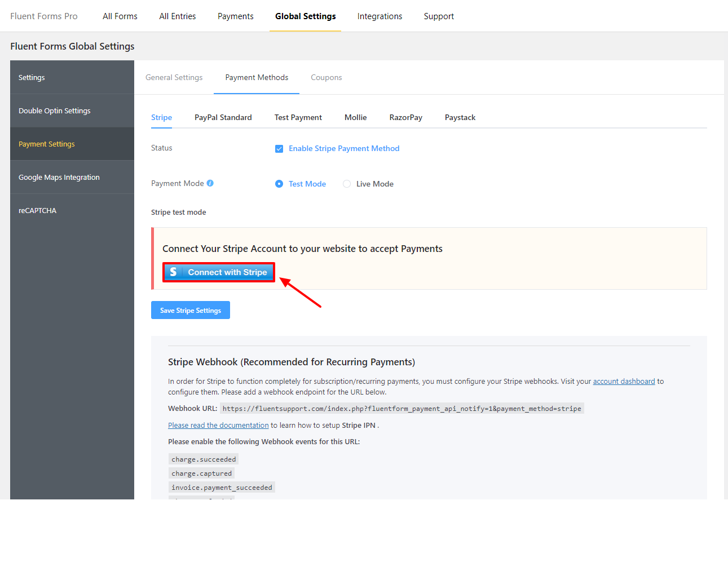Click the Payment Mode label

178,183
